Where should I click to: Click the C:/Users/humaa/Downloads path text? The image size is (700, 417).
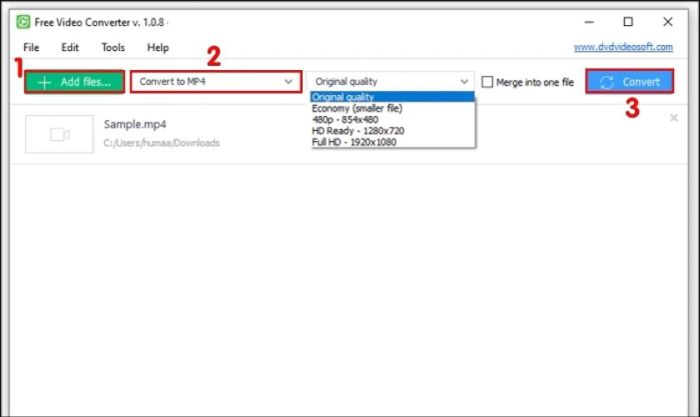[162, 143]
